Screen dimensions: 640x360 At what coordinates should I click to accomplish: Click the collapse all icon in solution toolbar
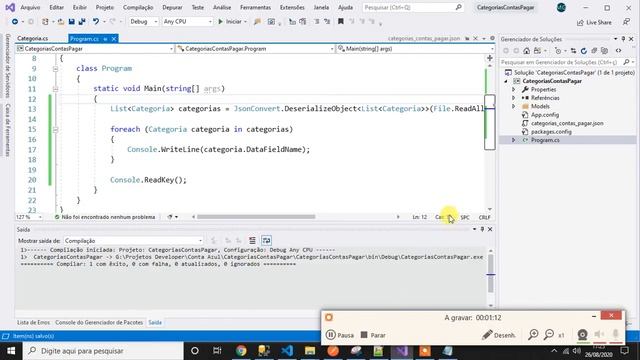point(594,51)
